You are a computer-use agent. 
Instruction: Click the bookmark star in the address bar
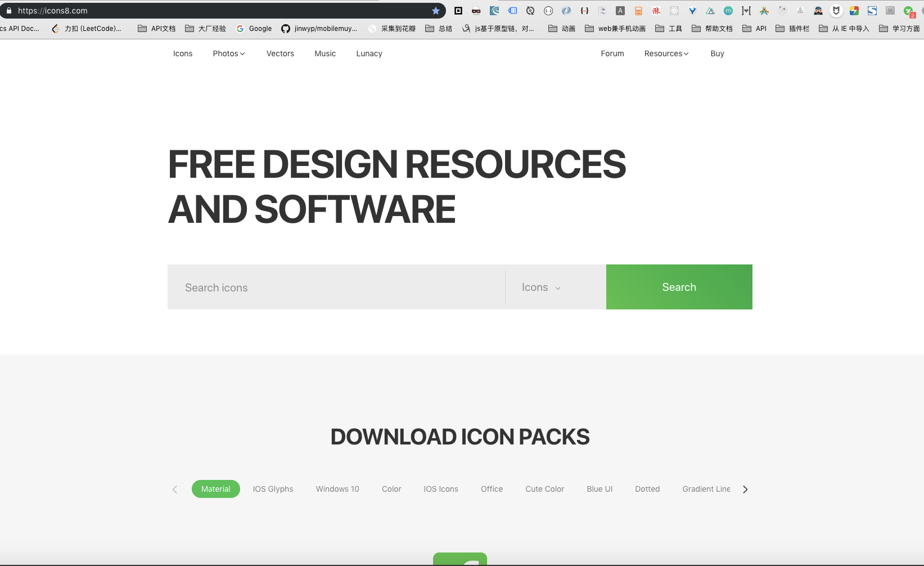[x=436, y=11]
